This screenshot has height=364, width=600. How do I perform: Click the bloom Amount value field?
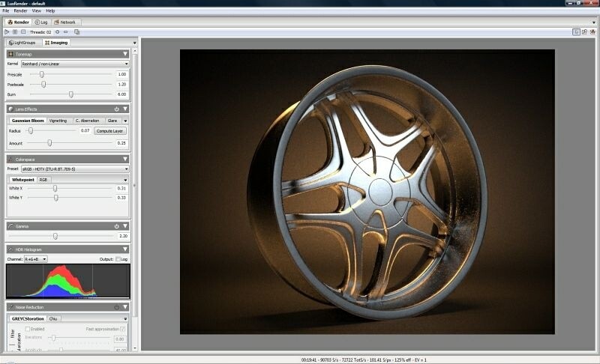[121, 143]
